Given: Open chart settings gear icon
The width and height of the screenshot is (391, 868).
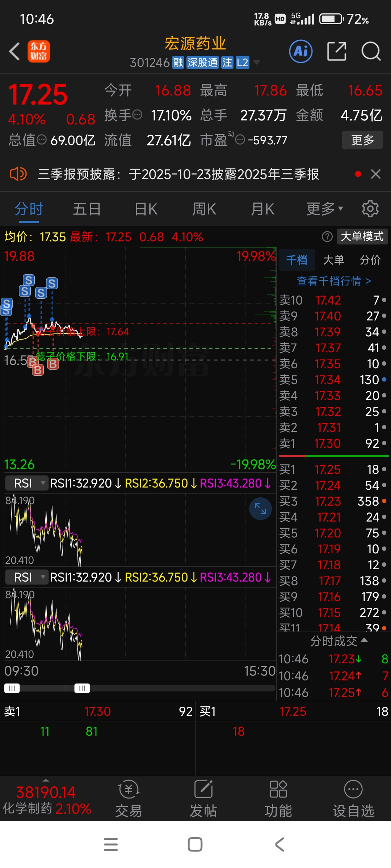Looking at the screenshot, I should coord(370,209).
